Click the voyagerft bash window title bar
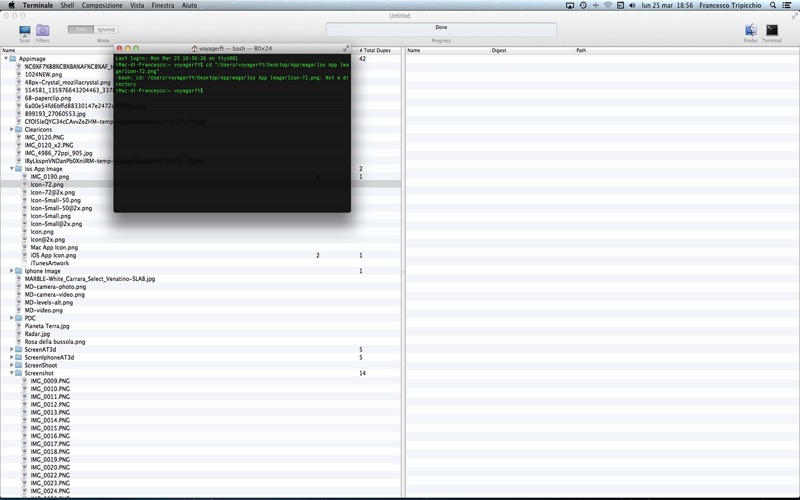The width and height of the screenshot is (800, 500). [x=232, y=48]
